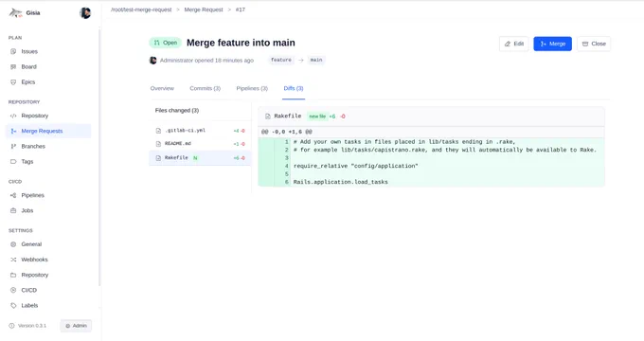Open Board in the sidebar
644x341 pixels.
[x=48, y=66]
